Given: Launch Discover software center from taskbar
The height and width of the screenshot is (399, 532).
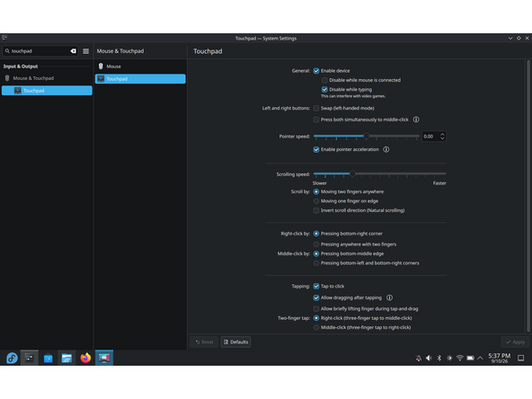Looking at the screenshot, I should click(x=49, y=358).
